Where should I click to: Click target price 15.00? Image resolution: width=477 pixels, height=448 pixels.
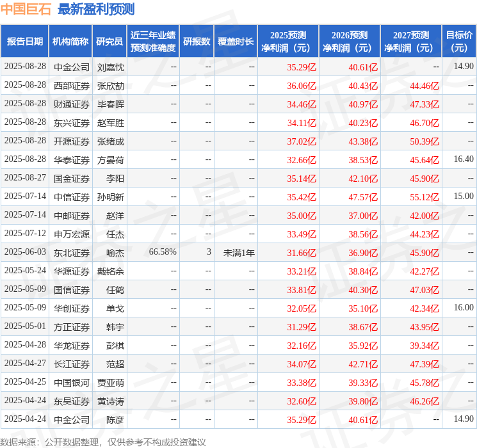pos(464,196)
